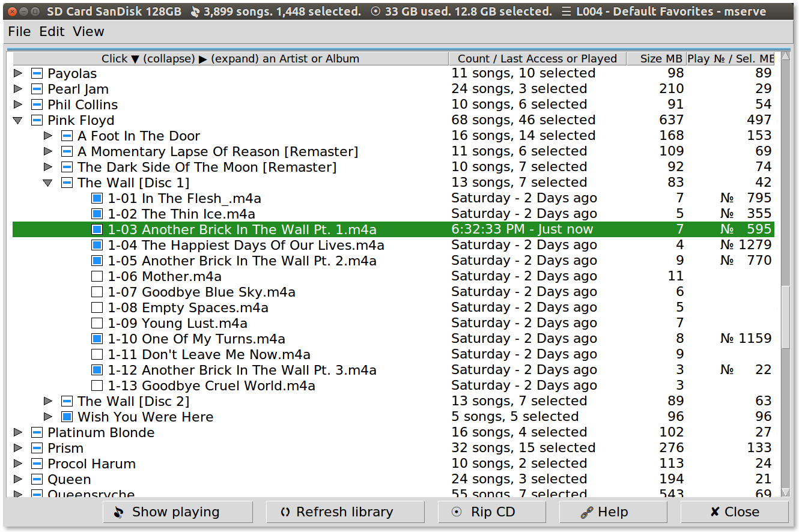The height and width of the screenshot is (532, 799).
Task: Toggle 1-12 Another Brick Pt. 3 checkbox
Action: point(97,370)
